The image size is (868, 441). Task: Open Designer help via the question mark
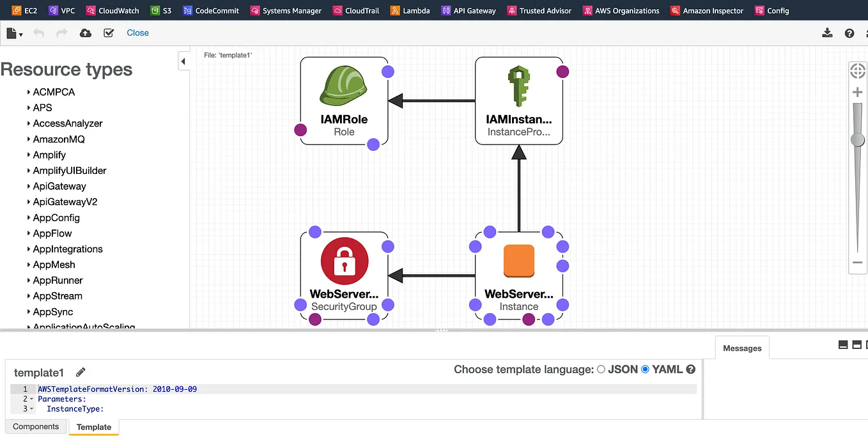tap(849, 33)
